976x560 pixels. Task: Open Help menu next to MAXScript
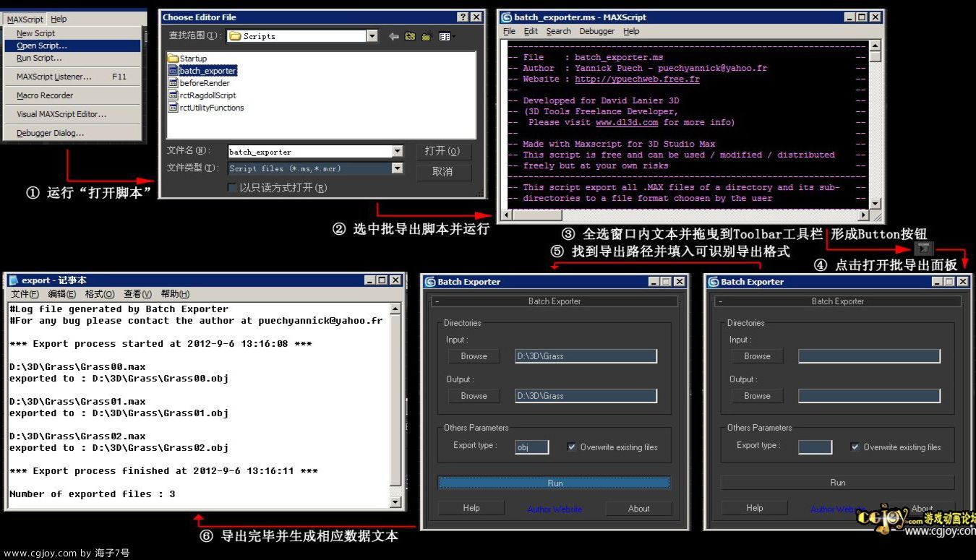[59, 20]
